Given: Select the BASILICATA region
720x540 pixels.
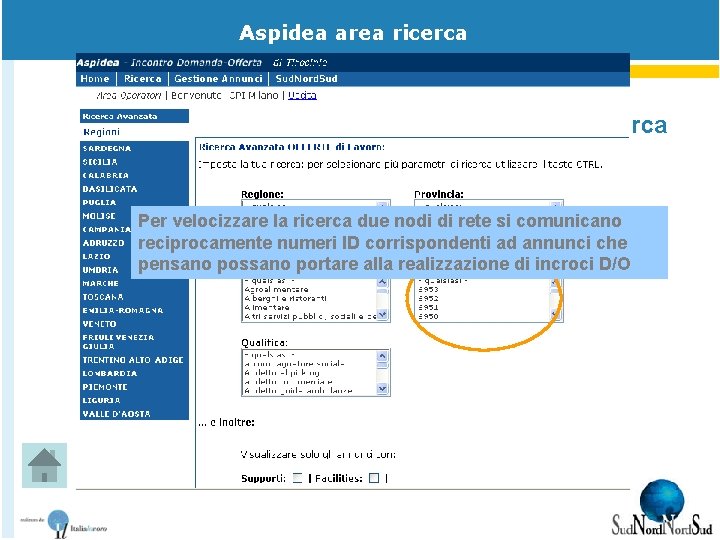Looking at the screenshot, I should click(x=110, y=189).
